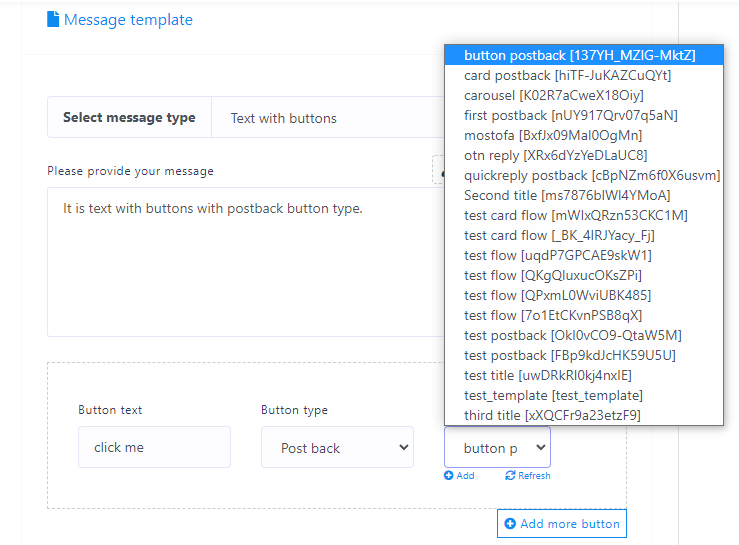
Task: Select the first postback option
Action: [x=571, y=115]
